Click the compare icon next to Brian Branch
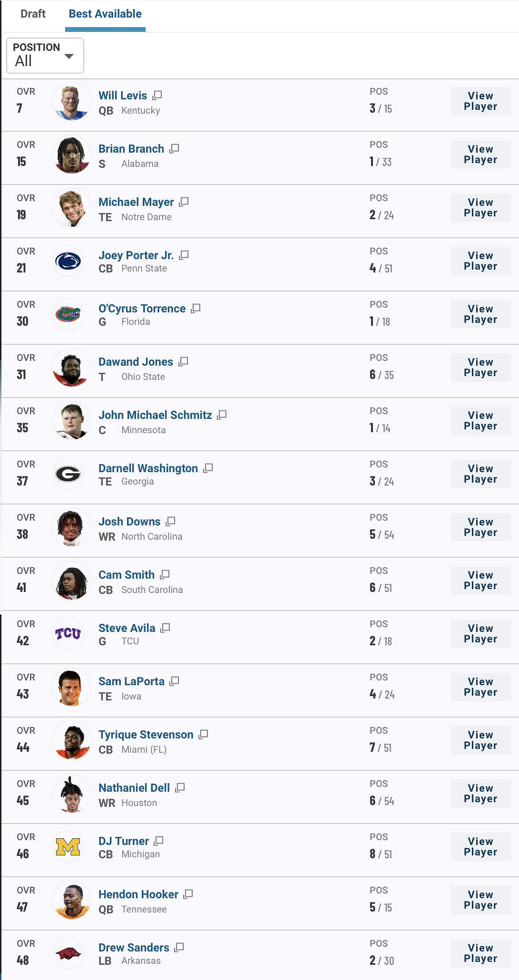The height and width of the screenshot is (980, 519). 174,148
